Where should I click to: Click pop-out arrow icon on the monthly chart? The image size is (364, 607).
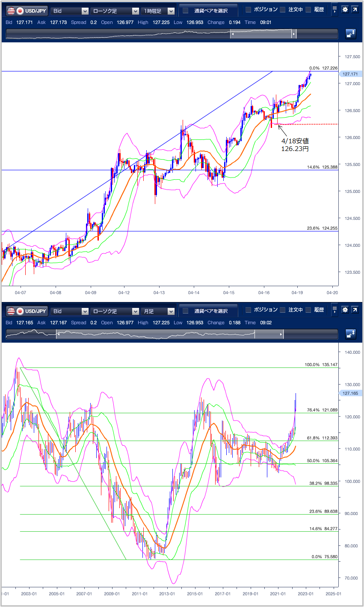coord(355,311)
